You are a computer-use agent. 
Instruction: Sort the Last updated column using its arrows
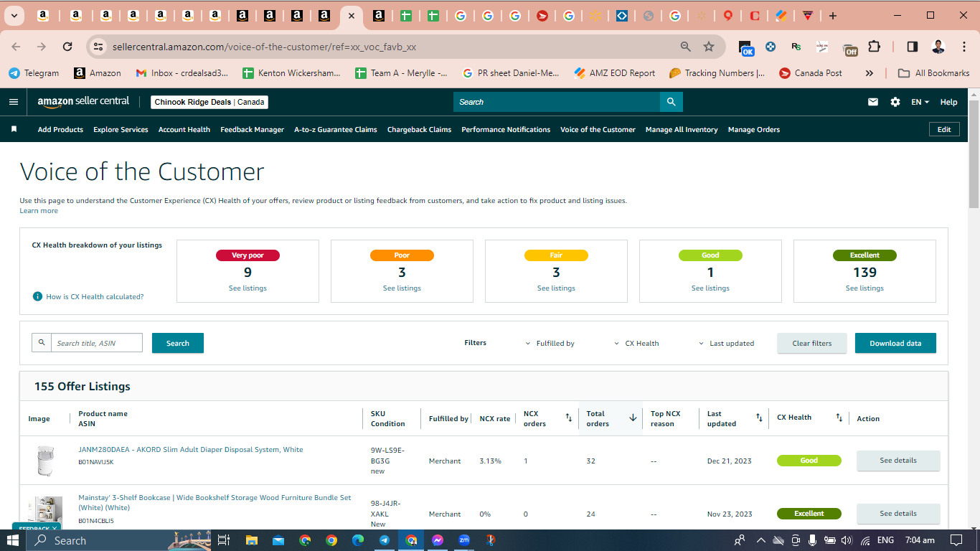[x=759, y=418]
